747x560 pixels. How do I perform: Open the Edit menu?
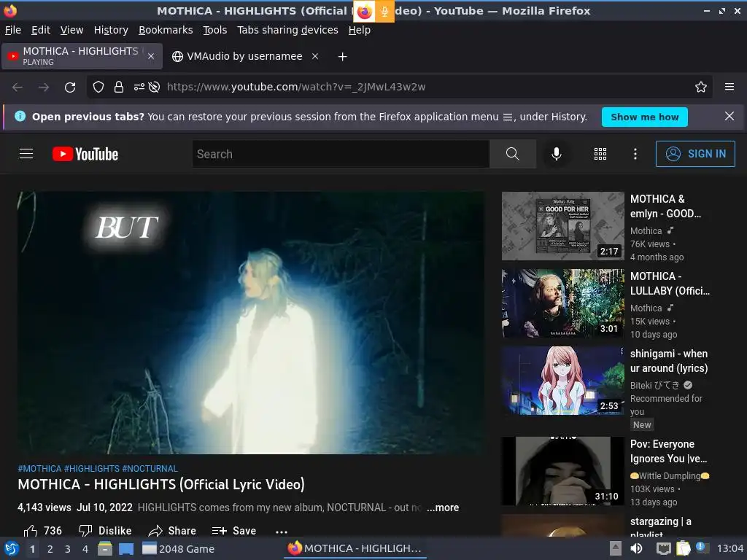click(41, 30)
